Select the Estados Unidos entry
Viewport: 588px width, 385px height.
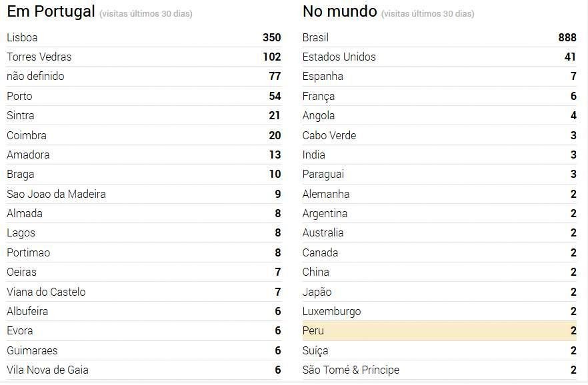click(339, 57)
